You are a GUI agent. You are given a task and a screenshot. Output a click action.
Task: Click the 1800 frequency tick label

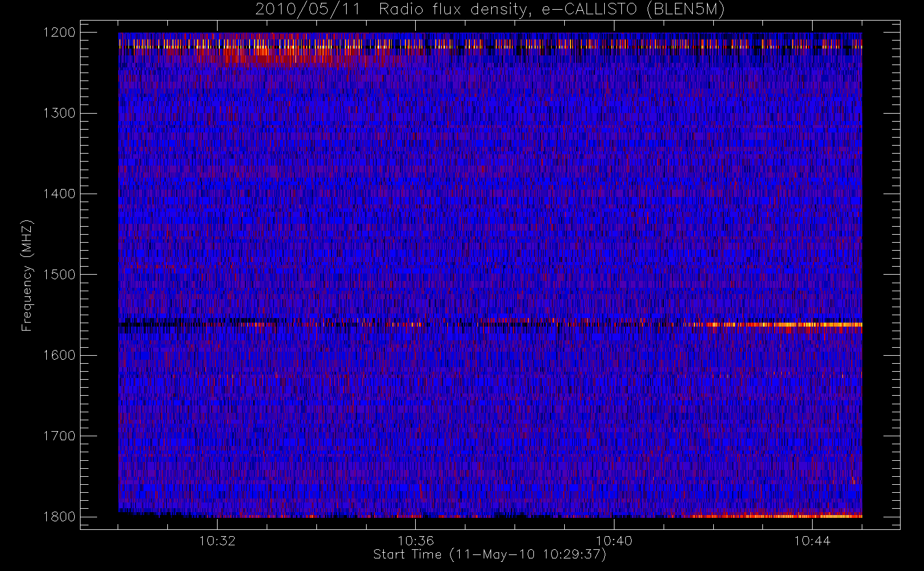point(59,517)
